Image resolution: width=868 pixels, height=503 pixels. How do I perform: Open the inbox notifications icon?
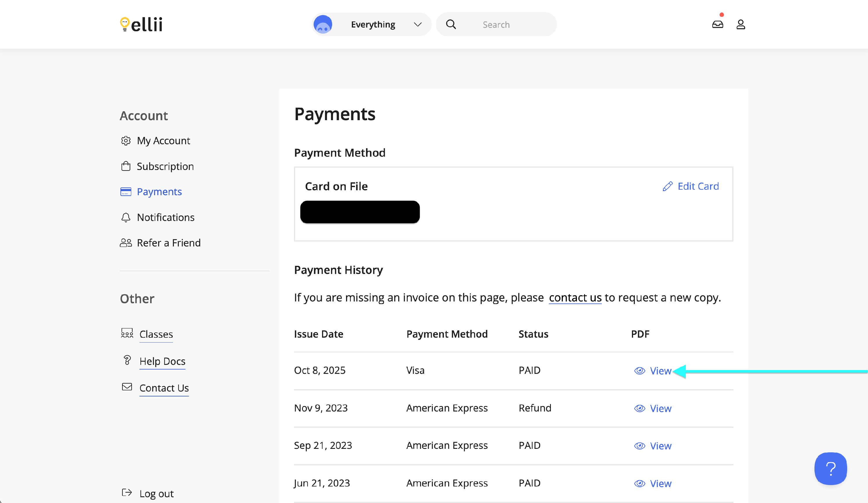click(x=718, y=25)
